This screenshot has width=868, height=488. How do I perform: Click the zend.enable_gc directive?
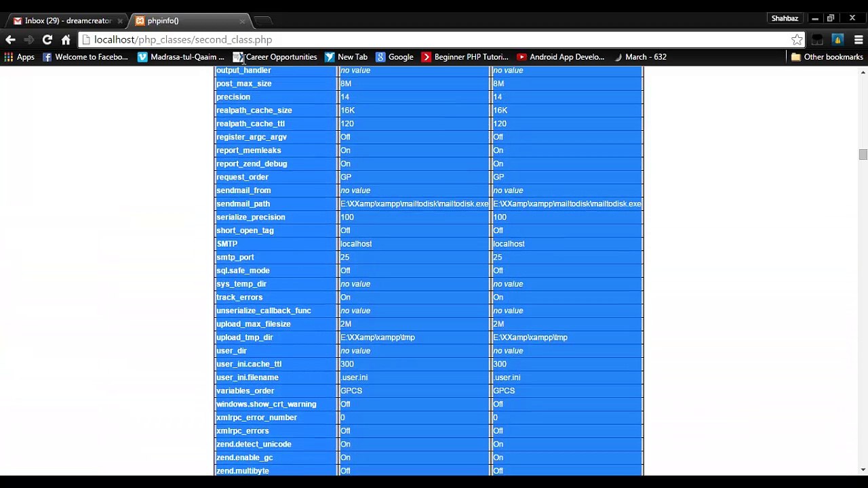click(244, 457)
